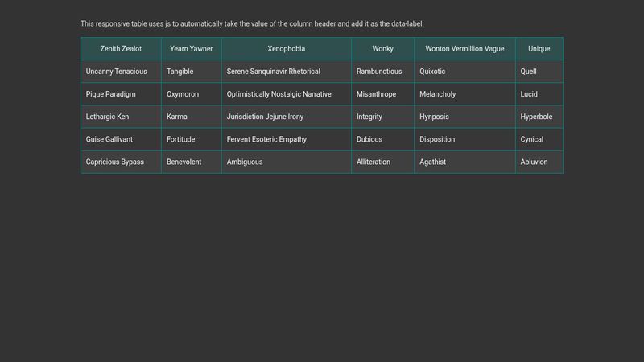Pick the Guise Gallivant cell

click(x=121, y=139)
